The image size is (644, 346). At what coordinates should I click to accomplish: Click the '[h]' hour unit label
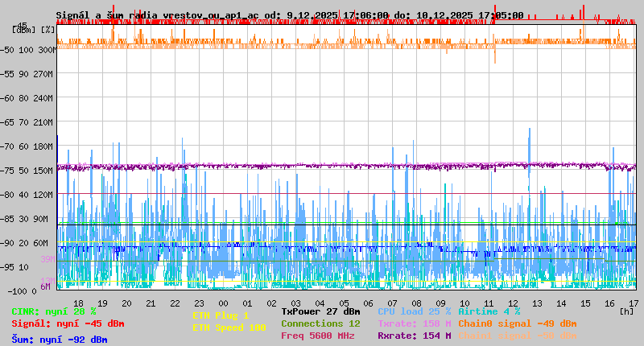point(627,311)
